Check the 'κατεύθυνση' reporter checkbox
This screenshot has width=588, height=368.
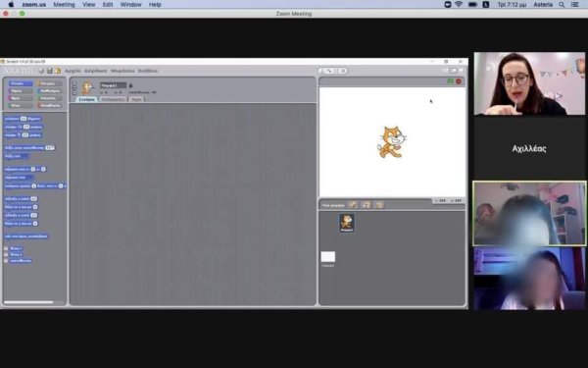pos(6,261)
